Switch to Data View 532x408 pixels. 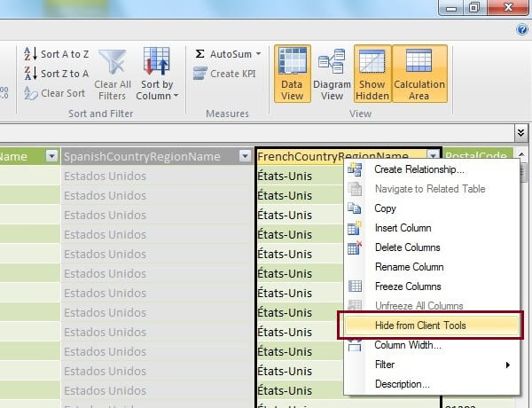292,74
